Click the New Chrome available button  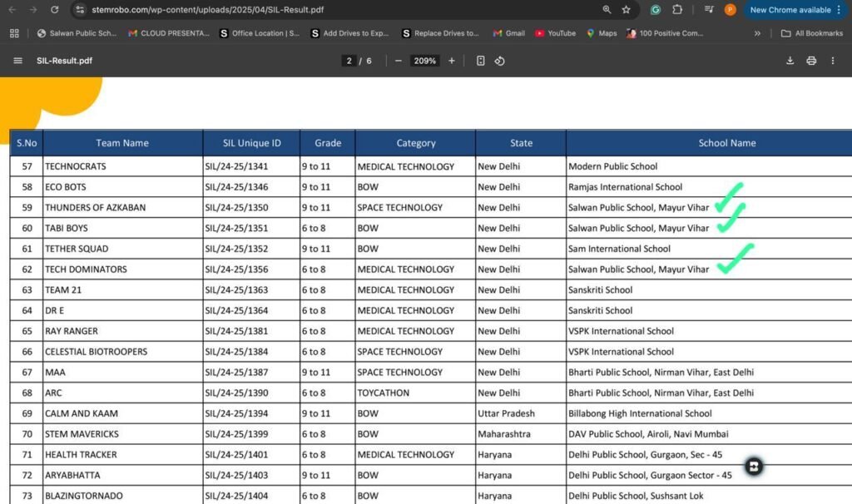pos(790,10)
